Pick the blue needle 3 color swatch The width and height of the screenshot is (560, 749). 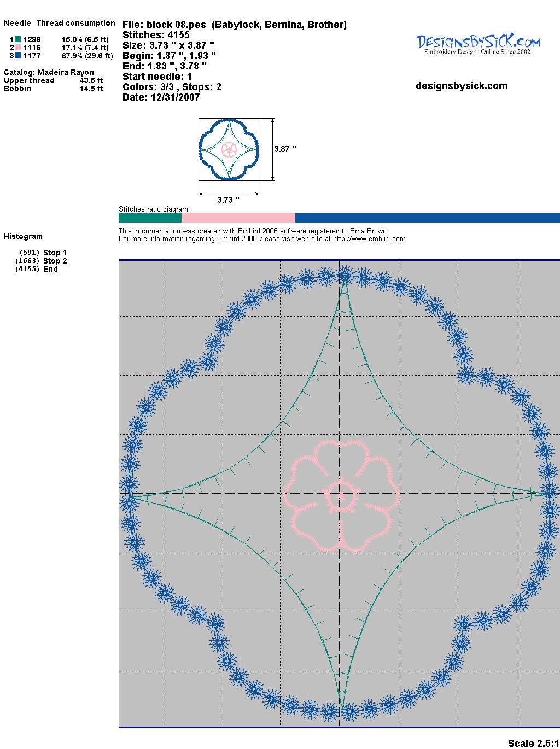(x=17, y=56)
